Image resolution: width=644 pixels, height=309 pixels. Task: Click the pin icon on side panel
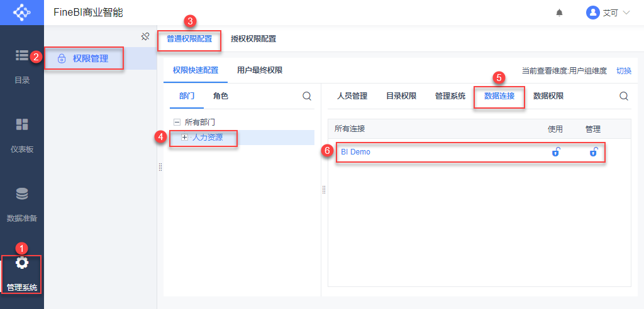(145, 36)
